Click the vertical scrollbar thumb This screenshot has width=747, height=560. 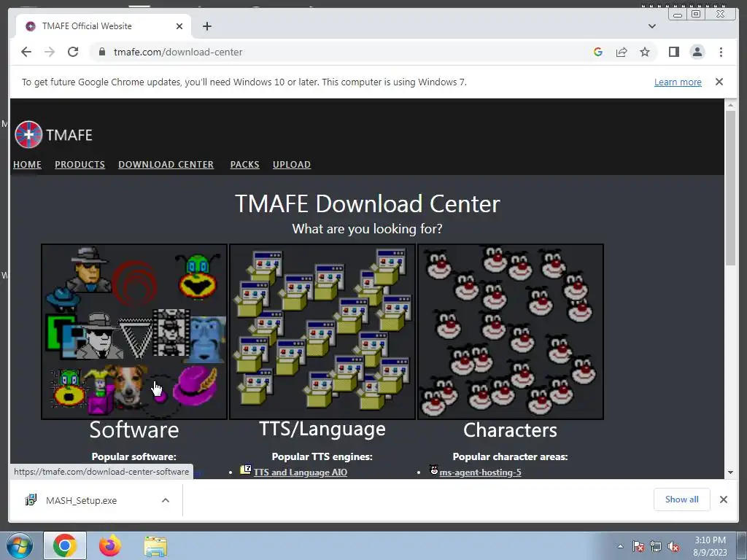(730, 188)
